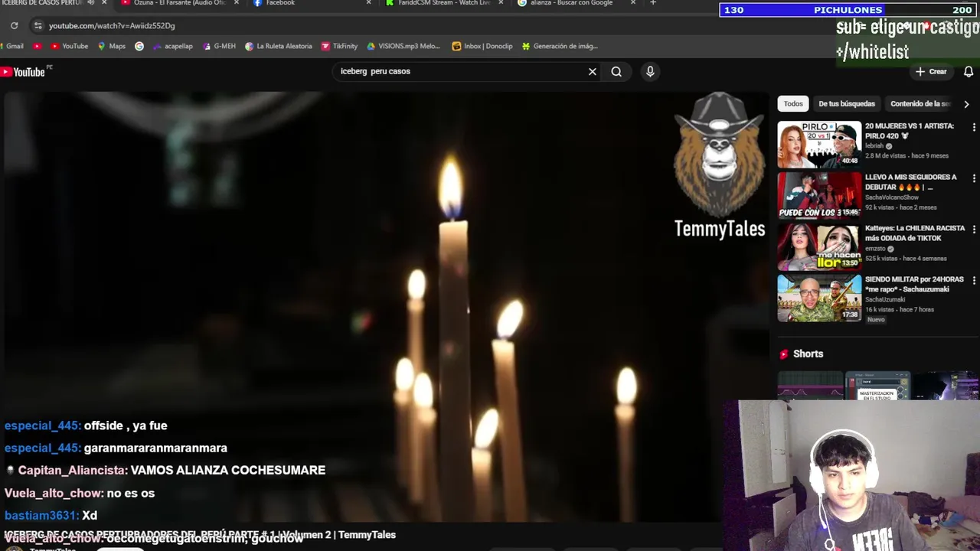Reload the page with the refresh icon
Screen dimensions: 980x551
[x=14, y=25]
